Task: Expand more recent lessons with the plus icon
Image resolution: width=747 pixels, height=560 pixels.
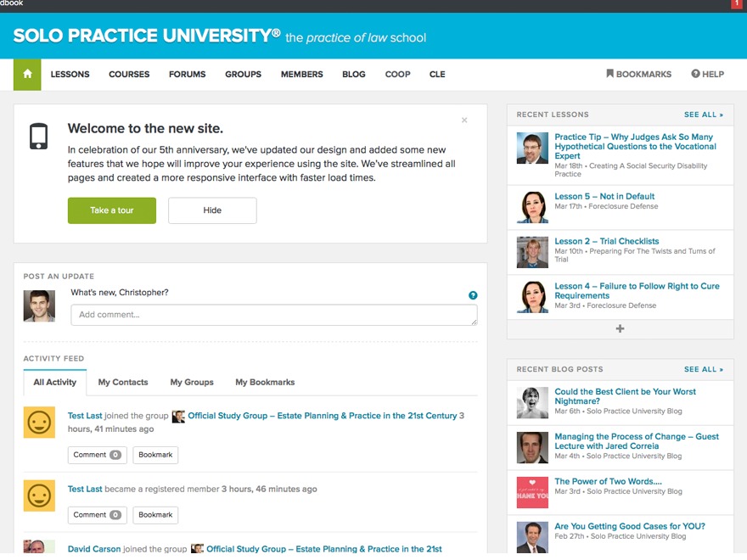Action: click(620, 328)
